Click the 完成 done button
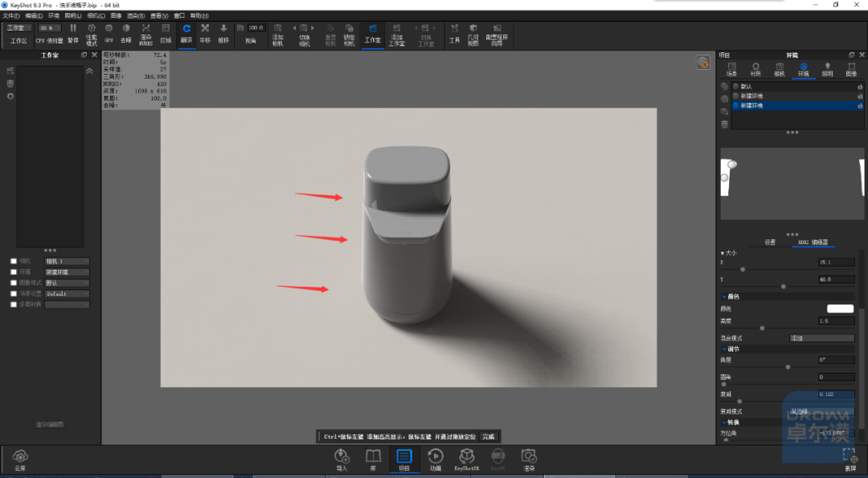868x478 pixels. (489, 436)
